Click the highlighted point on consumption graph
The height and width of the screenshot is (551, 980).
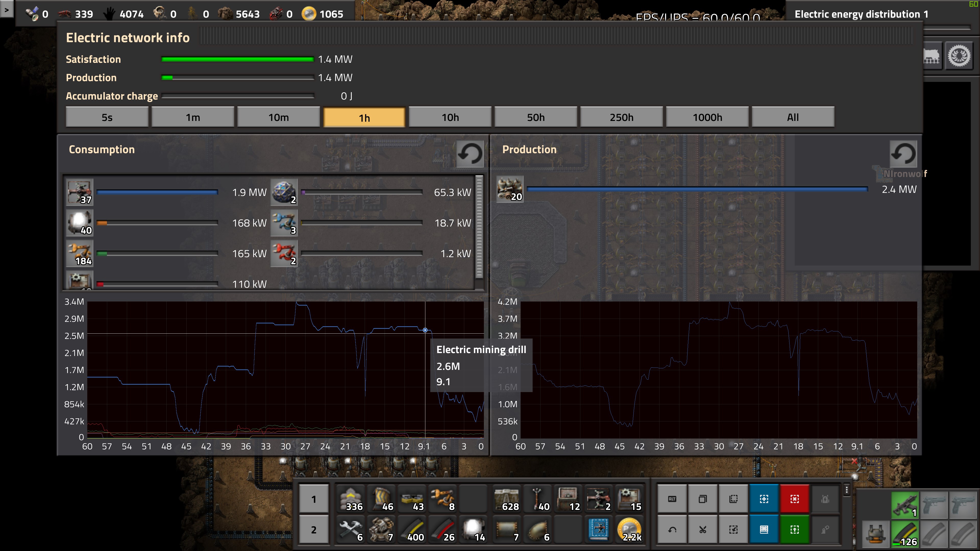(x=425, y=330)
